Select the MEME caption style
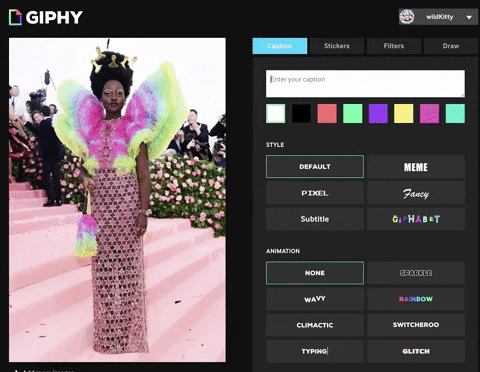The image size is (480, 372). click(416, 166)
